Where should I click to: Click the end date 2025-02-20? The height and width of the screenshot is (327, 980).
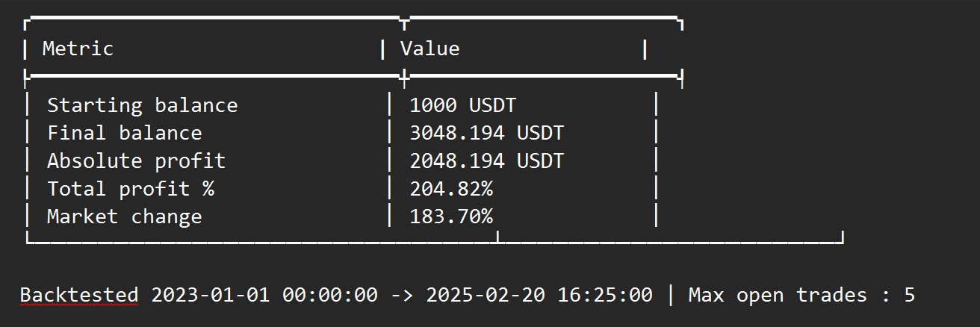click(x=486, y=295)
